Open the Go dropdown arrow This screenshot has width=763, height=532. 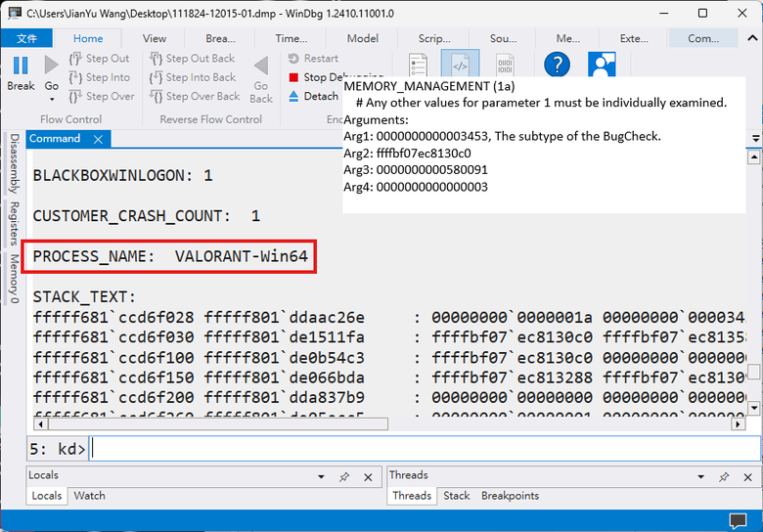coord(52,99)
